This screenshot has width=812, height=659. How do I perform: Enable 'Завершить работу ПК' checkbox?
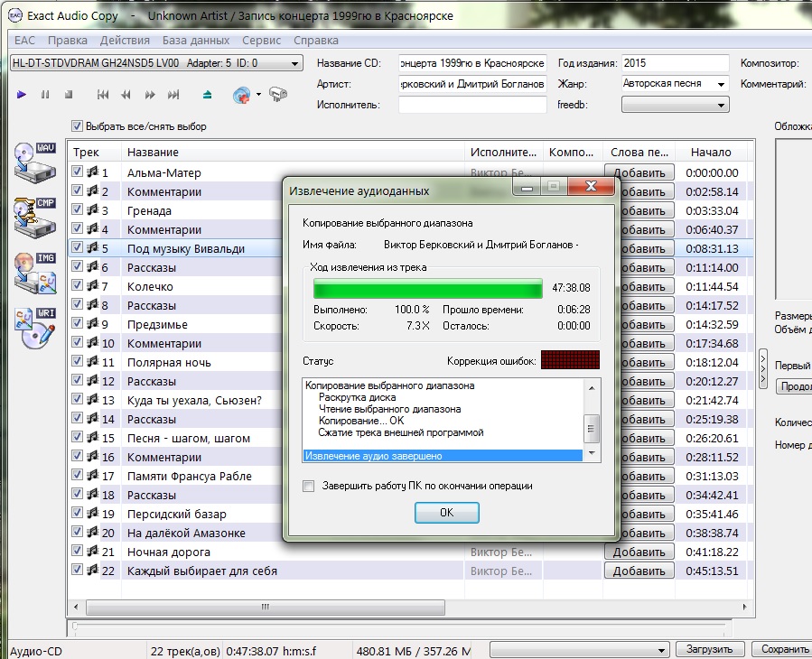[x=309, y=486]
